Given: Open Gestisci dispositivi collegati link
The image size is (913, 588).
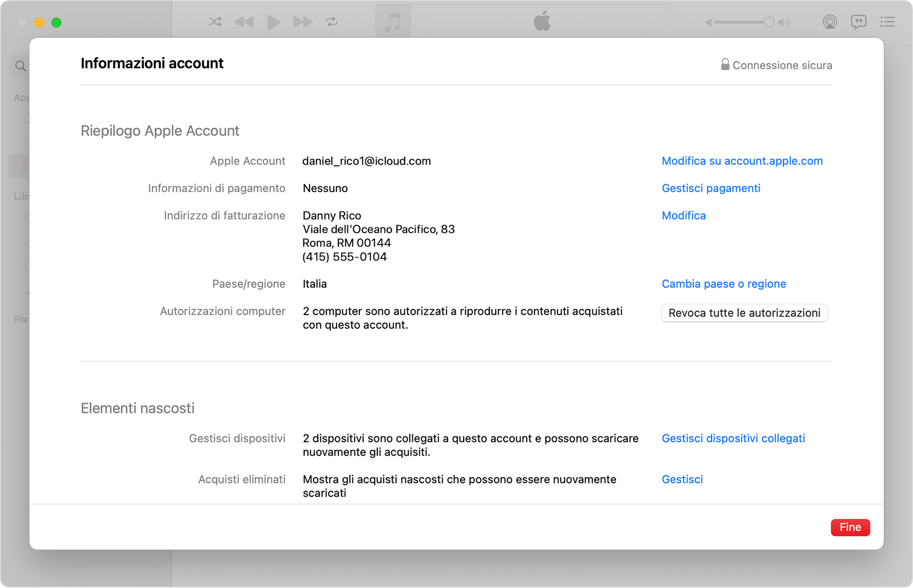Looking at the screenshot, I should click(733, 439).
